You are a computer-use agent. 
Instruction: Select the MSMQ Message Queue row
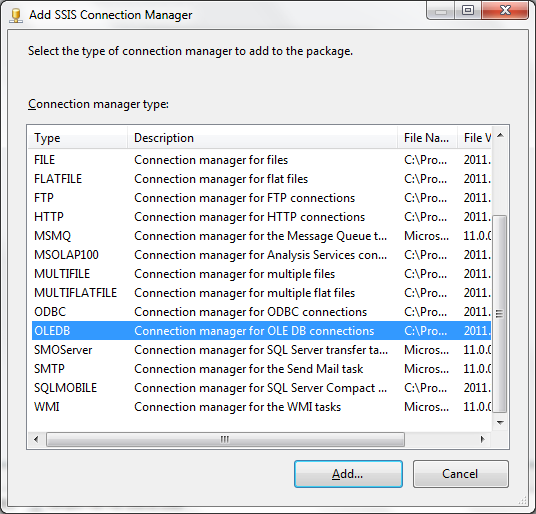261,236
